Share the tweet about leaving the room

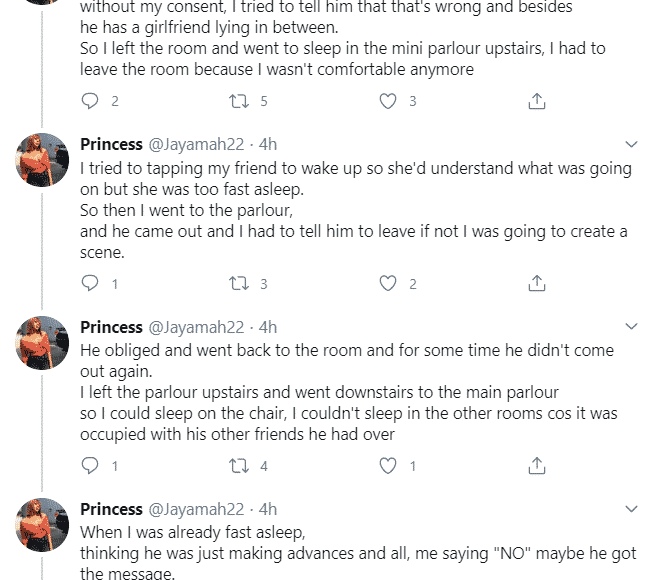tap(536, 101)
